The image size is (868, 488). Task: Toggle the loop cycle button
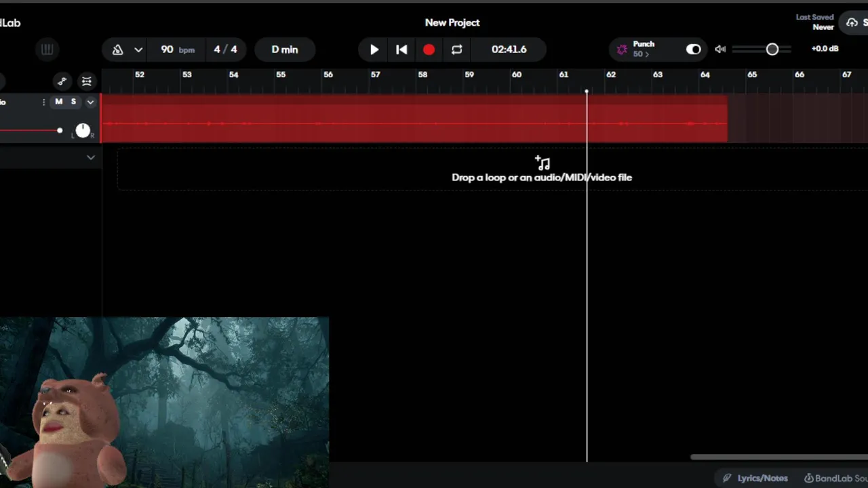[456, 49]
